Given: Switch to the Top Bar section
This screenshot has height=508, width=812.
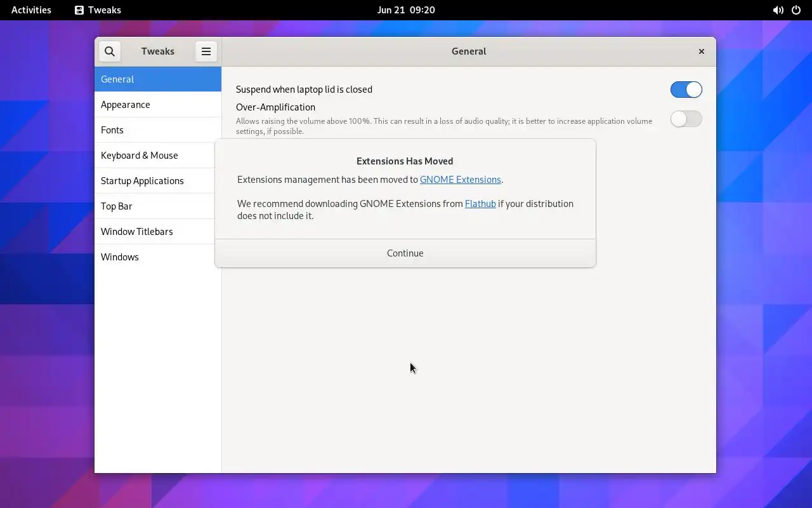Looking at the screenshot, I should pyautogui.click(x=158, y=206).
